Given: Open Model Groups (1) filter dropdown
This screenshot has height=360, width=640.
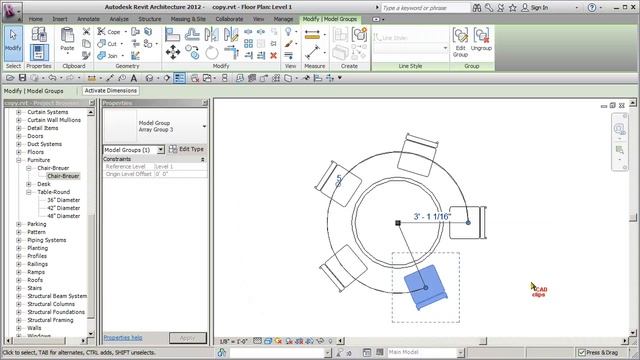Looking at the screenshot, I should 160,150.
